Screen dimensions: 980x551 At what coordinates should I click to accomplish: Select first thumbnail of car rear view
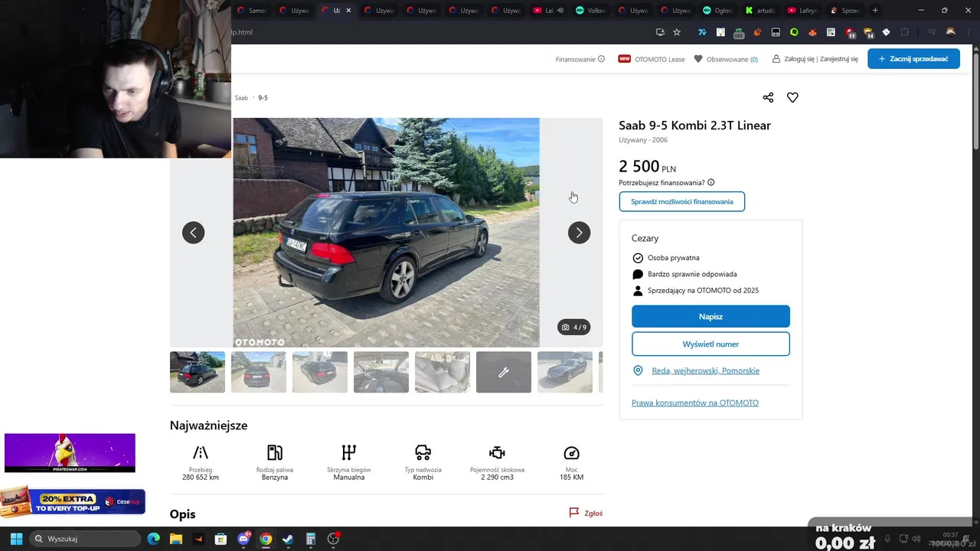198,372
